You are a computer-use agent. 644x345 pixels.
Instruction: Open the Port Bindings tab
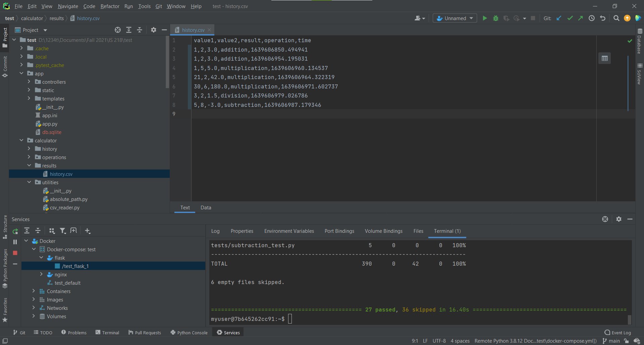point(339,231)
